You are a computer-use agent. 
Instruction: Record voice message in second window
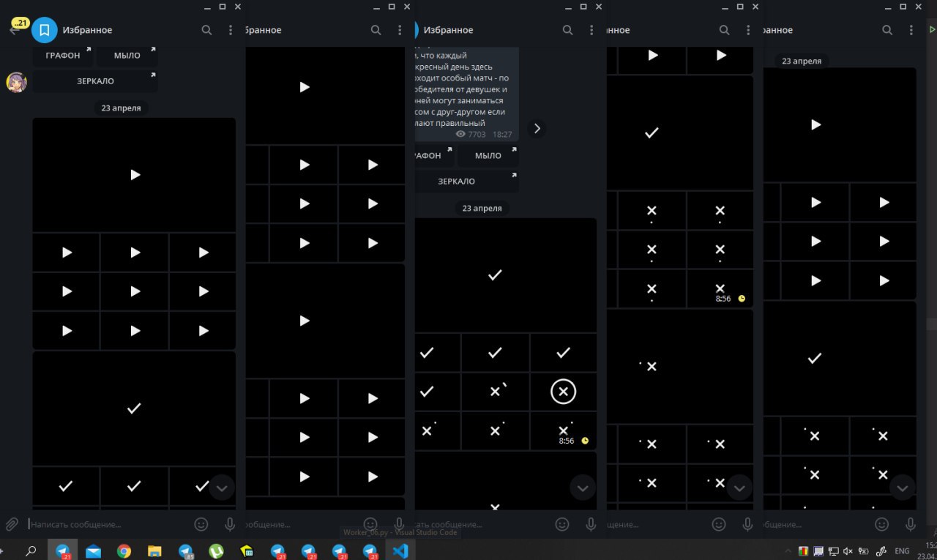click(x=399, y=524)
